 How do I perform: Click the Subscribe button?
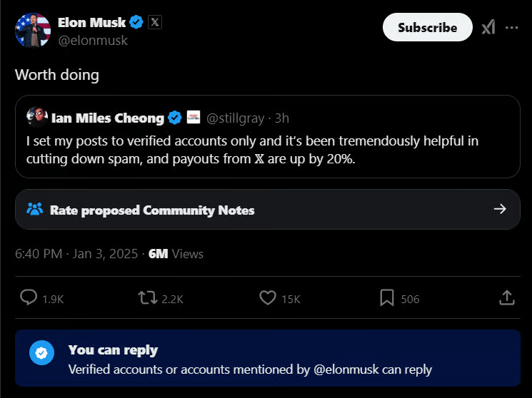[x=427, y=28]
